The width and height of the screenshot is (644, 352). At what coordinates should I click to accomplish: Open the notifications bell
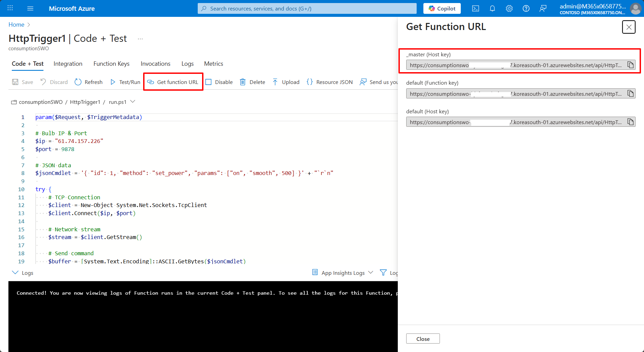492,8
